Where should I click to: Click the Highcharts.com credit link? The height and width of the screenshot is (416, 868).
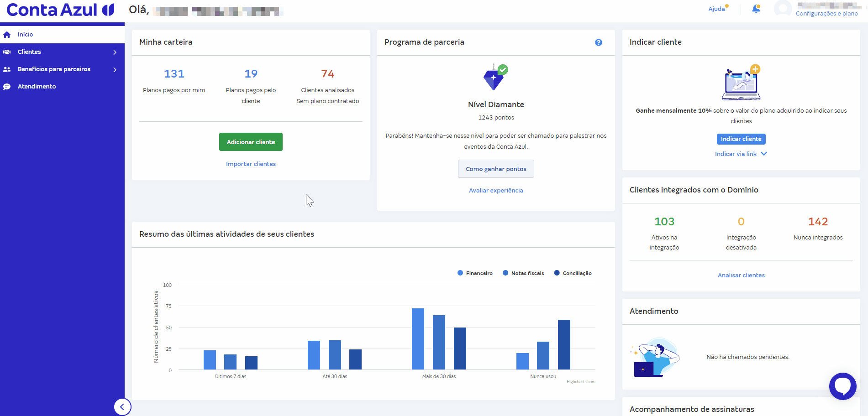(x=581, y=382)
